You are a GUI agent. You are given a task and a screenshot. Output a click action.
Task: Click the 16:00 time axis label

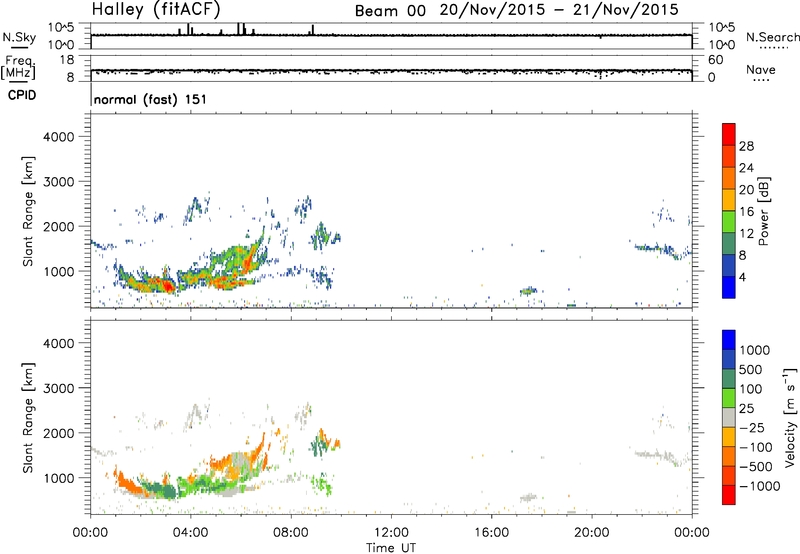(x=491, y=533)
